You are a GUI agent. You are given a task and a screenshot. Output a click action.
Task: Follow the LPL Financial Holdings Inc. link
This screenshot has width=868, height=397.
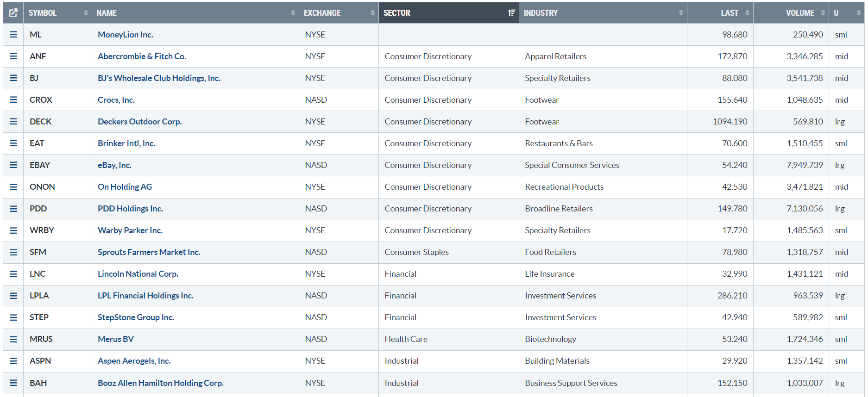(x=145, y=296)
